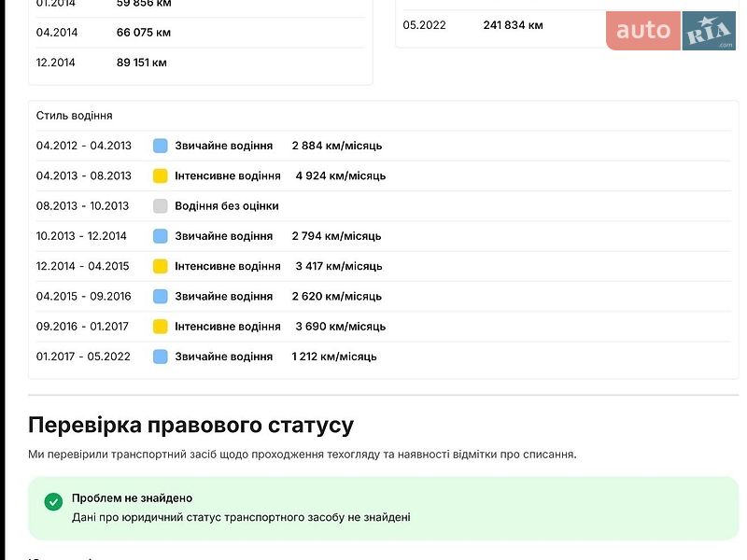Click the rate '2 884 км/місяць'
Image resolution: width=747 pixels, height=560 pixels.
tap(337, 146)
